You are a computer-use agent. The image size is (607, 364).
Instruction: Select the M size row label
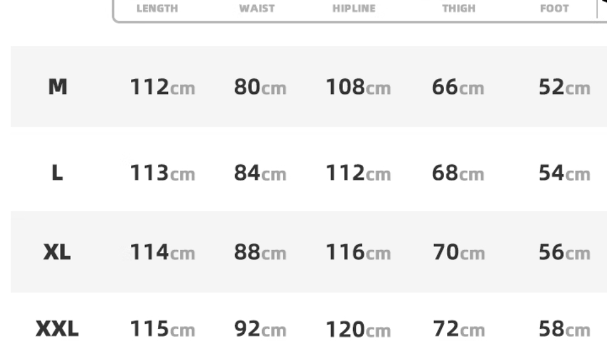point(58,86)
